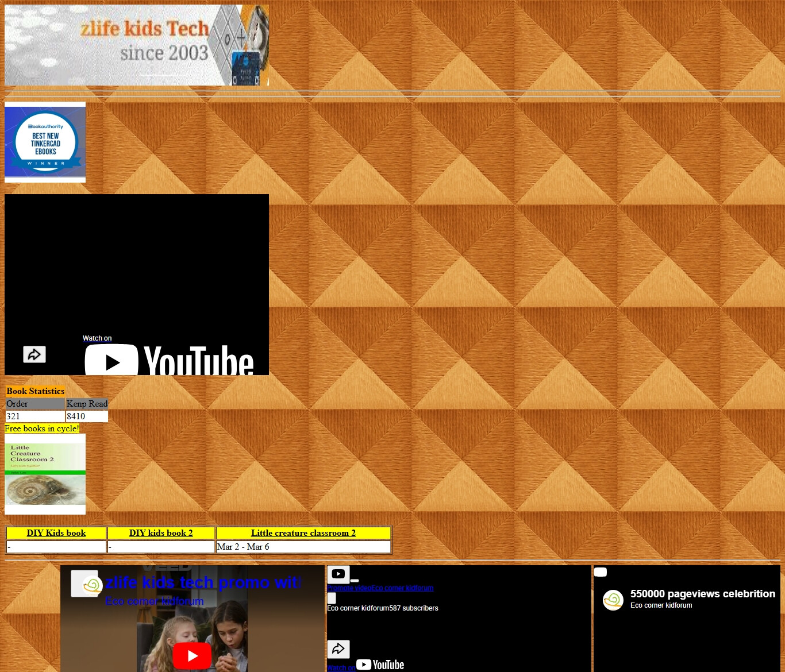Click share arrow icon in middle embed
Image resolution: width=785 pixels, height=672 pixels.
[338, 649]
